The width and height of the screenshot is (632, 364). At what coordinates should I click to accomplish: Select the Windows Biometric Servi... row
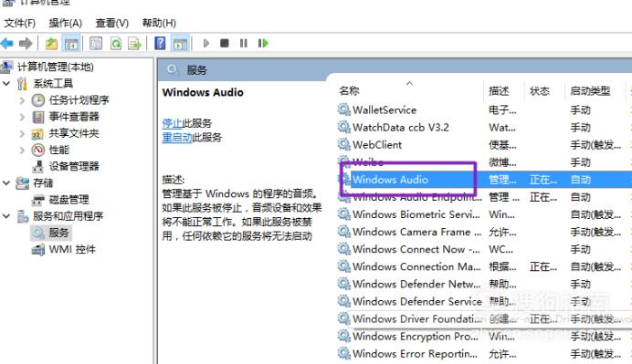484,214
